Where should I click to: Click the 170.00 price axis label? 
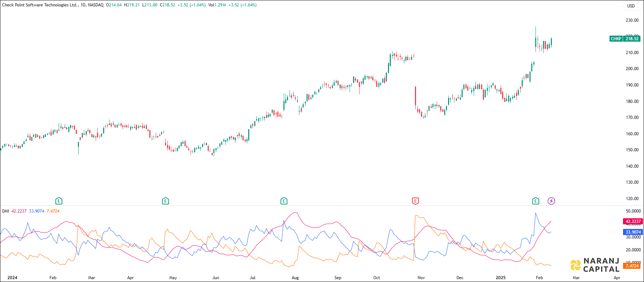coord(632,117)
